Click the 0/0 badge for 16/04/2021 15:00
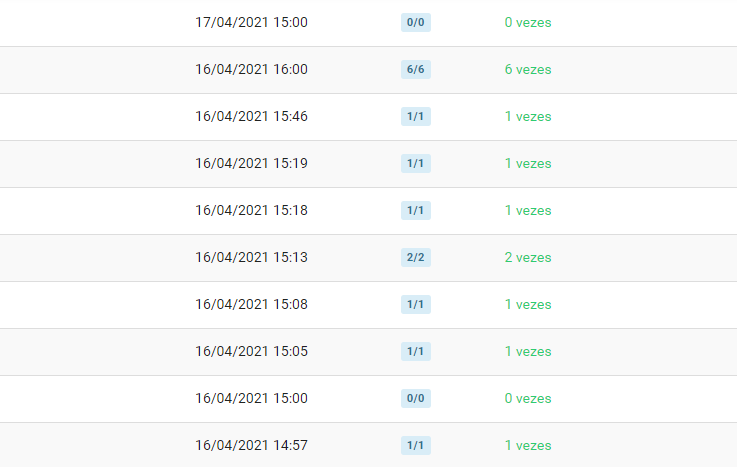The width and height of the screenshot is (737, 467). point(416,398)
